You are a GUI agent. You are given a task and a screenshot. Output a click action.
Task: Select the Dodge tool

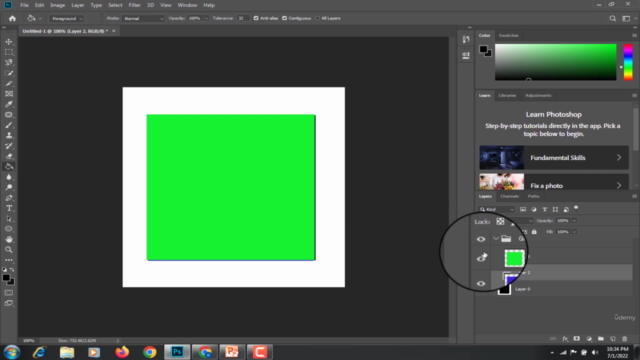coord(9,187)
